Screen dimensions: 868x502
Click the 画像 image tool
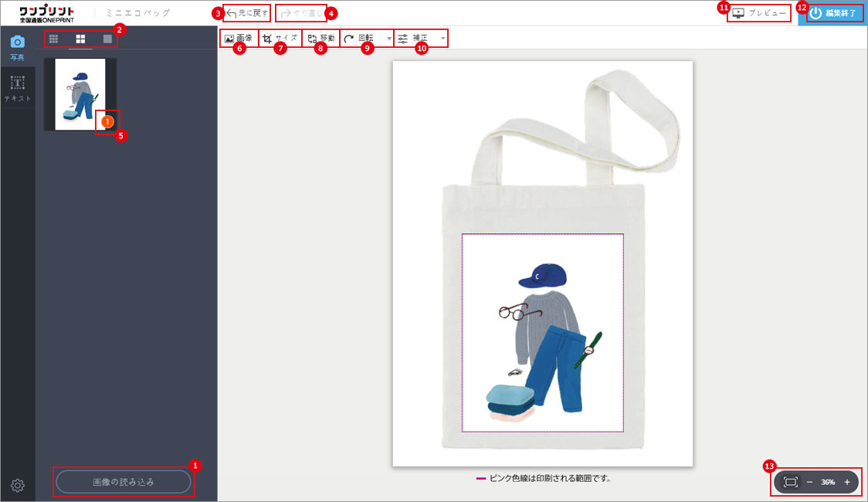click(238, 38)
